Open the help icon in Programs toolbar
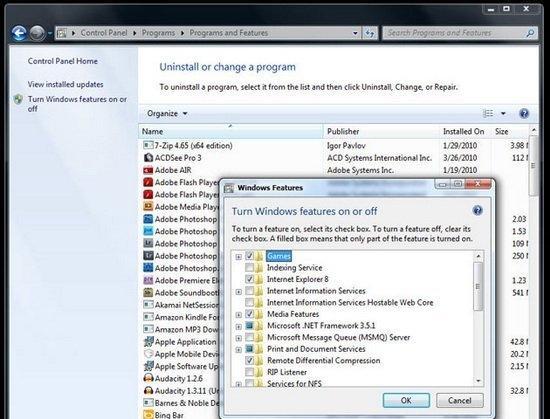Screen dimensions: 550x419 click(x=524, y=113)
